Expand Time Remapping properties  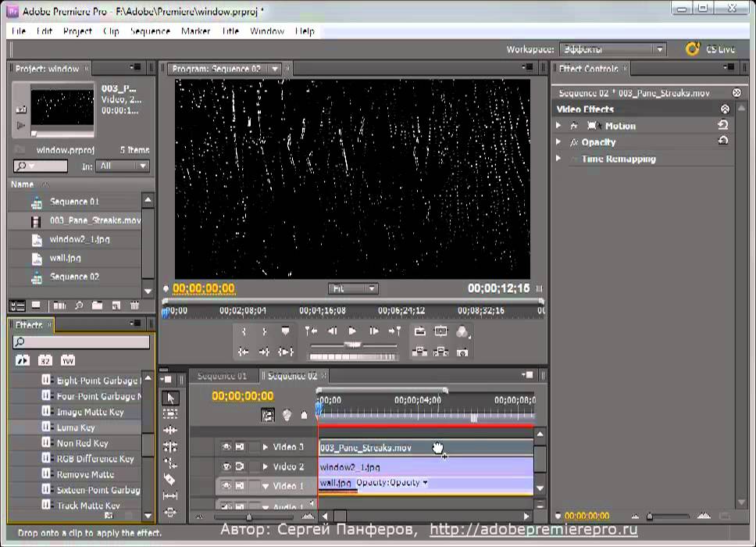click(558, 158)
